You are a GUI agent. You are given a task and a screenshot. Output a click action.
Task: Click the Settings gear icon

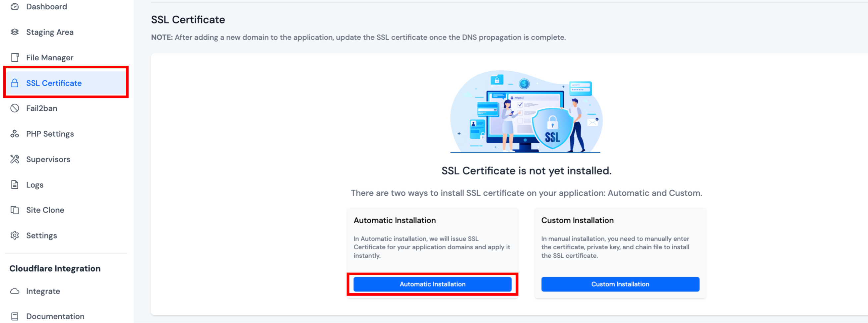click(15, 235)
